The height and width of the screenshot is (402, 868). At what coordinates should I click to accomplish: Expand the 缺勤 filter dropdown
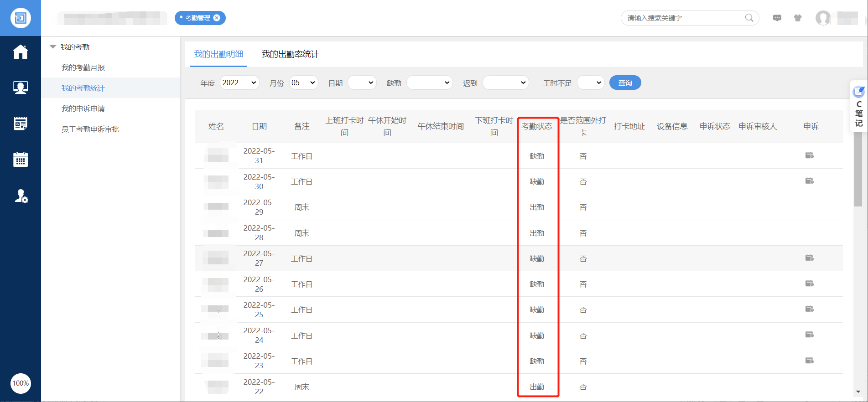point(429,82)
